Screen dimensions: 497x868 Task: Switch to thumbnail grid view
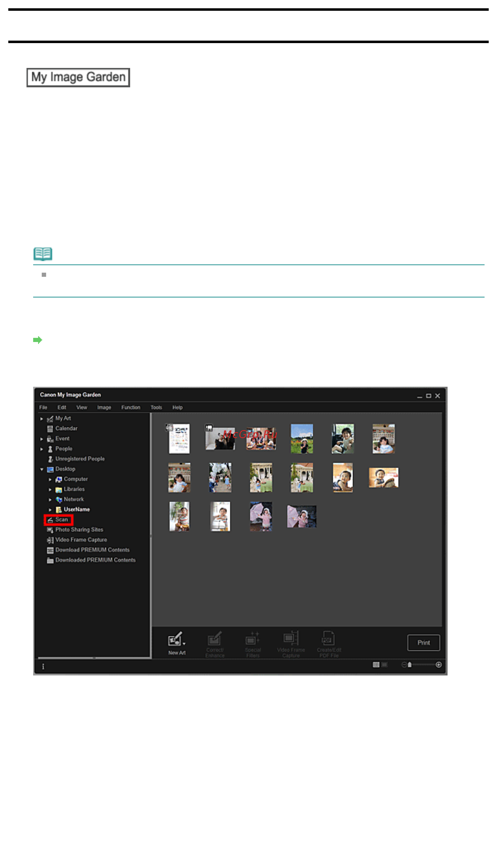(376, 665)
